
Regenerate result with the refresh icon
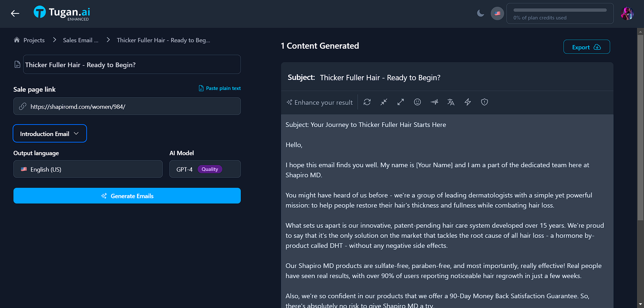[367, 102]
